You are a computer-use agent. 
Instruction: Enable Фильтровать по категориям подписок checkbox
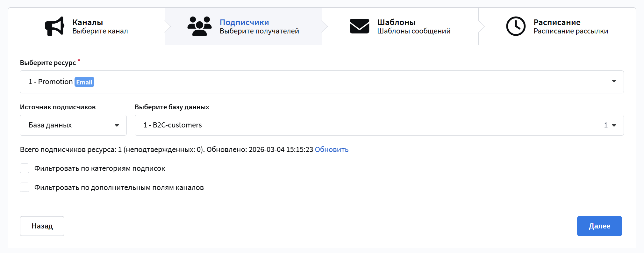[25, 168]
